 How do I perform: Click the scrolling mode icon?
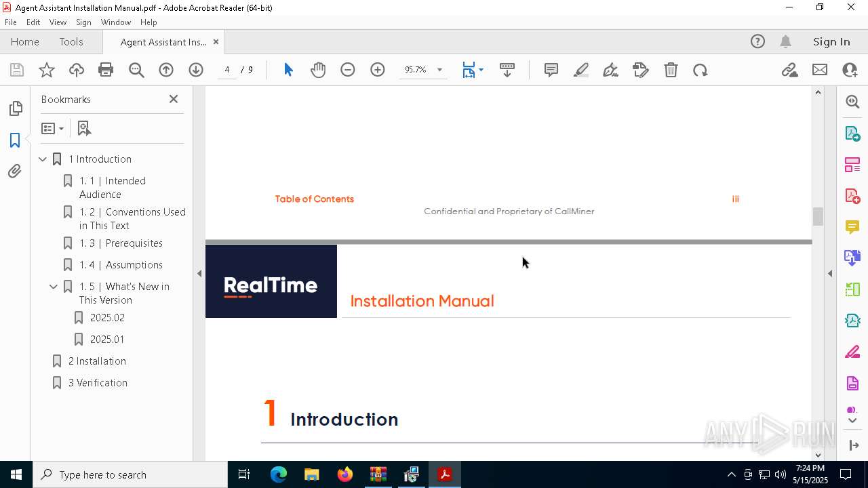click(507, 70)
